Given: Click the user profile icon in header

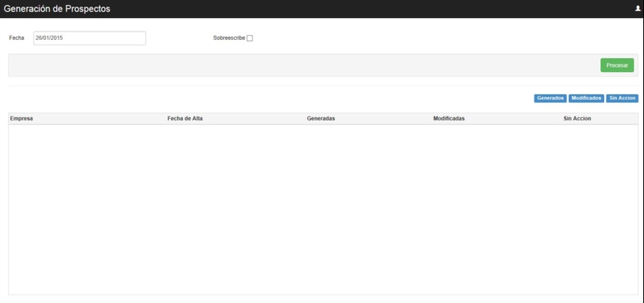Looking at the screenshot, I should [637, 9].
